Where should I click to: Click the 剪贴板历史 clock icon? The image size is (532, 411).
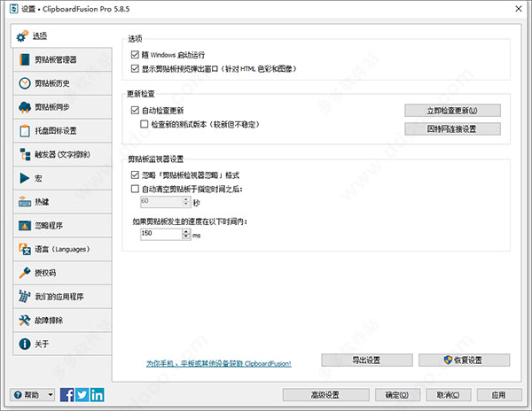point(25,83)
